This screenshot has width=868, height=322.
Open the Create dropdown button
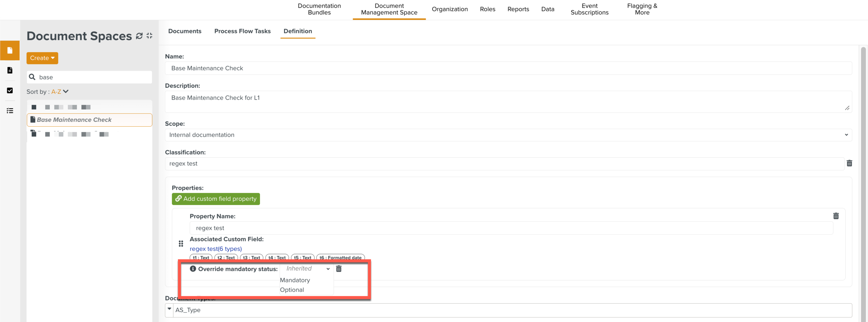pos(42,58)
